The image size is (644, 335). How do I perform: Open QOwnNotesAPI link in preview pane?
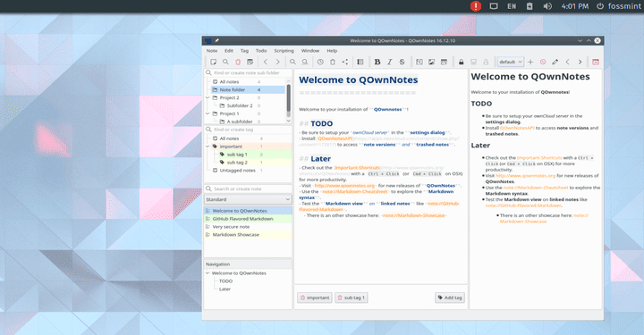(517, 128)
